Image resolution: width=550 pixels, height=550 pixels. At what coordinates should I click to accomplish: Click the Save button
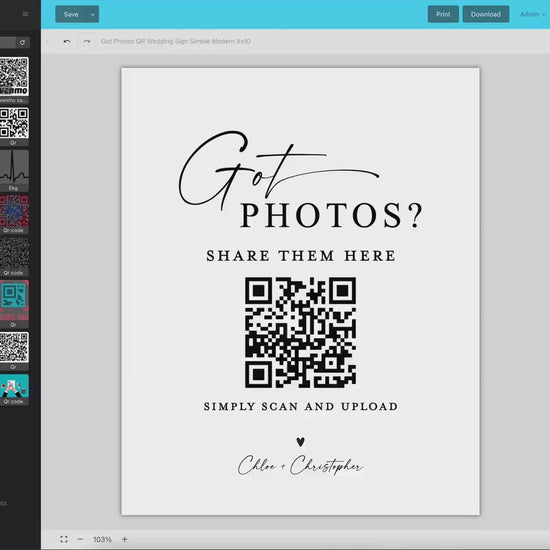[x=71, y=14]
